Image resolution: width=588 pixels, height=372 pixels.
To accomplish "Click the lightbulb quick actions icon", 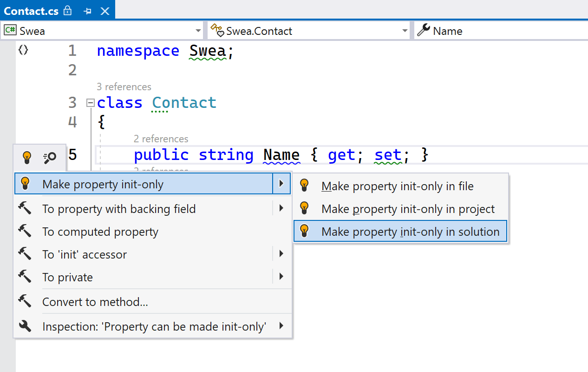I will (x=26, y=157).
